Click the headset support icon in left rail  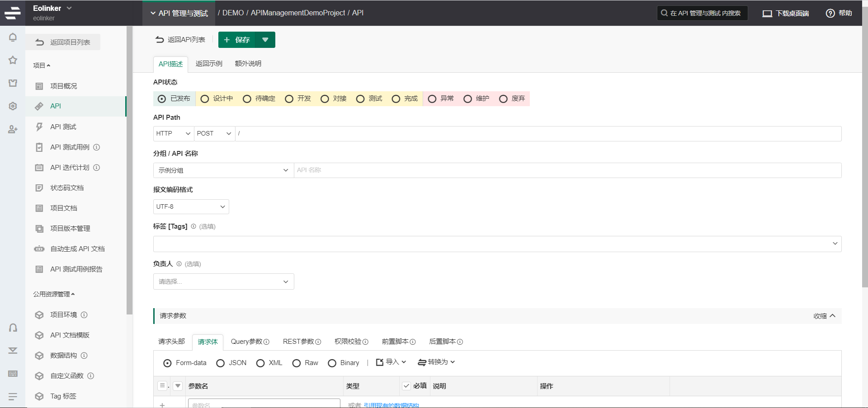coord(13,328)
